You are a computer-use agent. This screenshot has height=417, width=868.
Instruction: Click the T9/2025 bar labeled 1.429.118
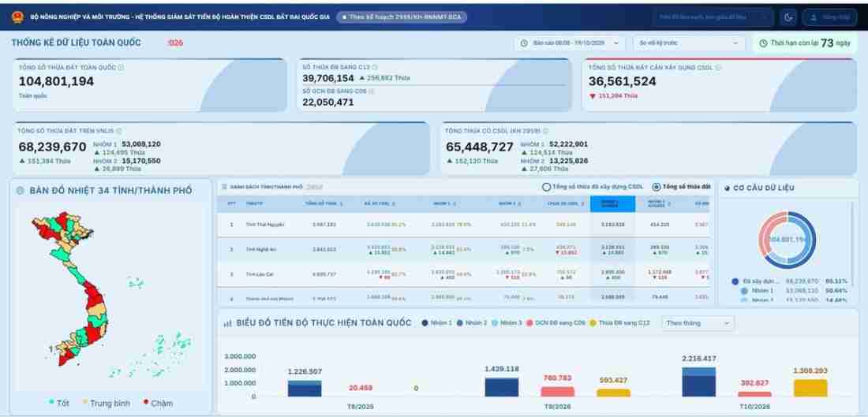(502, 387)
